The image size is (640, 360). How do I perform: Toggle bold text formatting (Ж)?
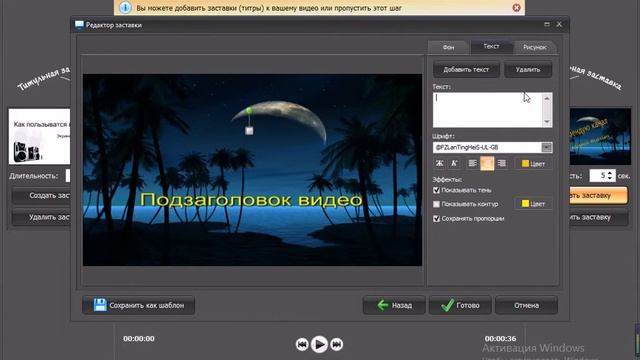[x=439, y=164]
